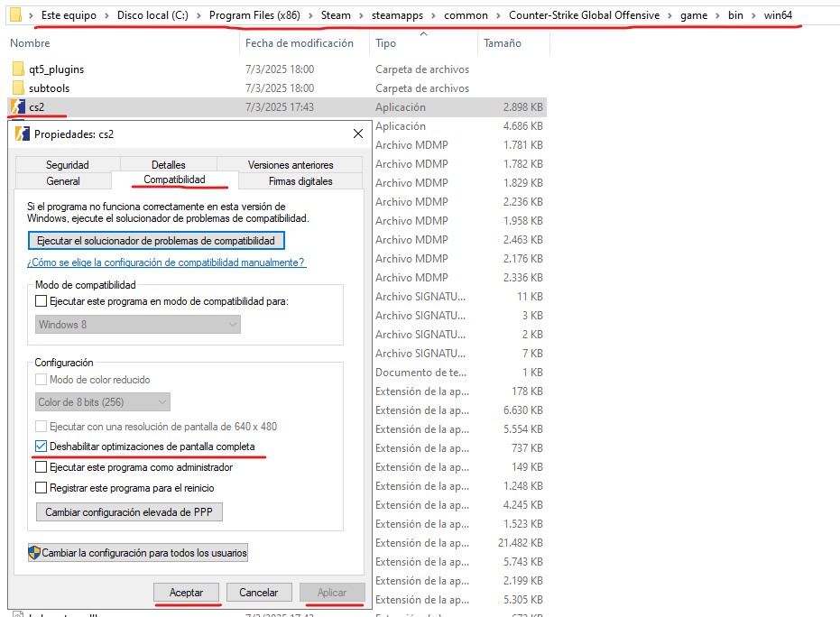
Task: Navigate to the 'steamapps' breadcrumb
Action: click(397, 15)
